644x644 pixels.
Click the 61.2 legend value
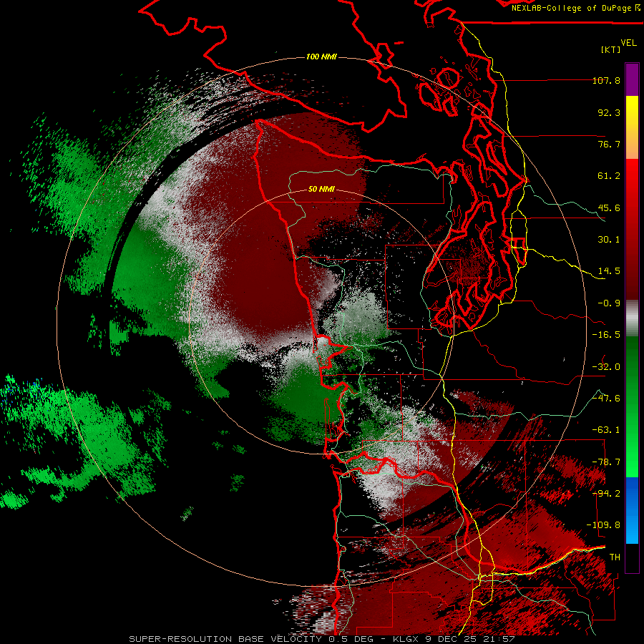tap(609, 176)
